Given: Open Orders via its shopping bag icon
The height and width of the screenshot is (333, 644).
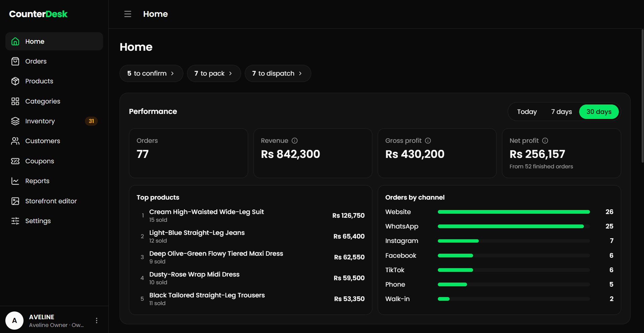Looking at the screenshot, I should point(15,61).
